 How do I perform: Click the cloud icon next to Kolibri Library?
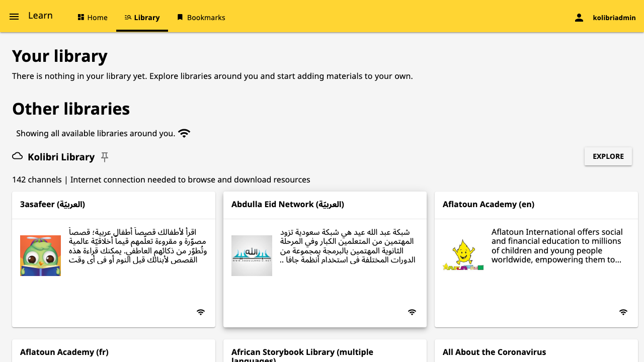coord(18,156)
